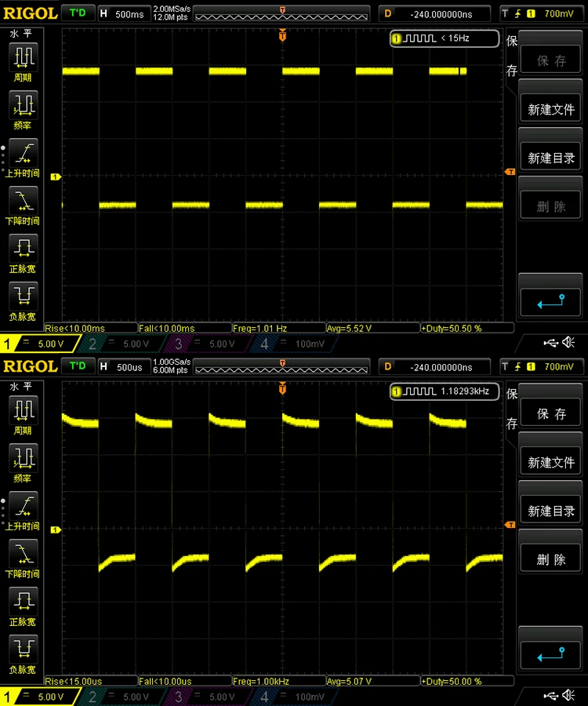Toggle the speaker sound icon in the 500us capture
This screenshot has width=588, height=706.
tap(568, 696)
